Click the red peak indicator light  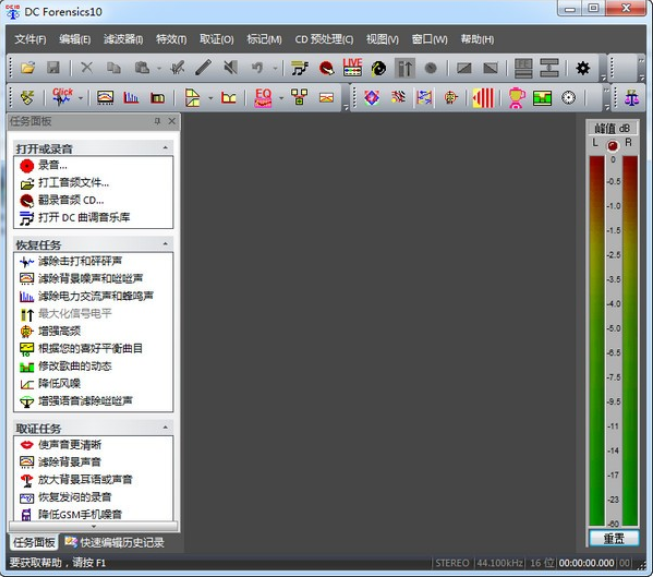(613, 145)
